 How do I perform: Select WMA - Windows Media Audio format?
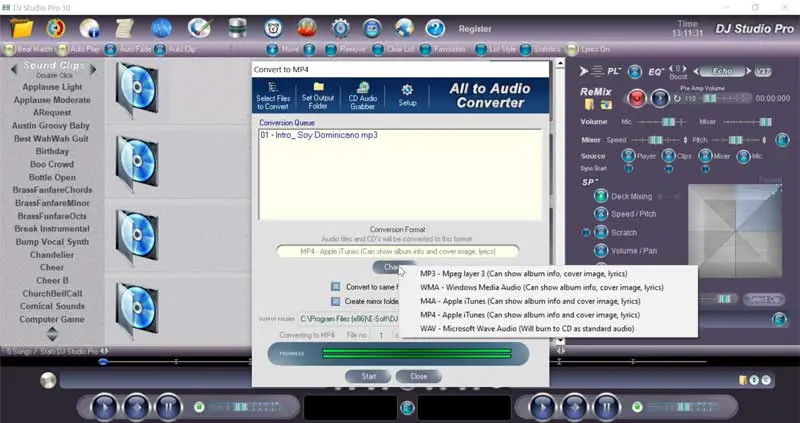[542, 287]
